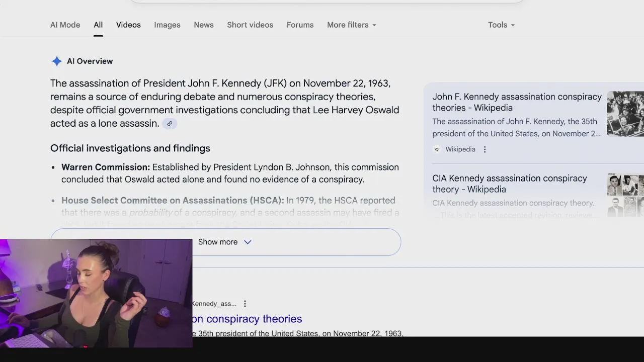
Task: Click 'Official investigations and findings' heading
Action: tap(130, 148)
